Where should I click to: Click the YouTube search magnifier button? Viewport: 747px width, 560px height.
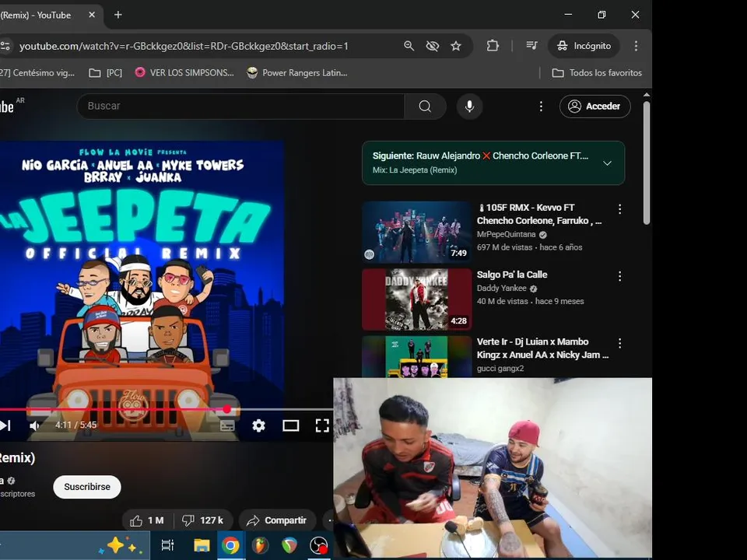click(425, 107)
